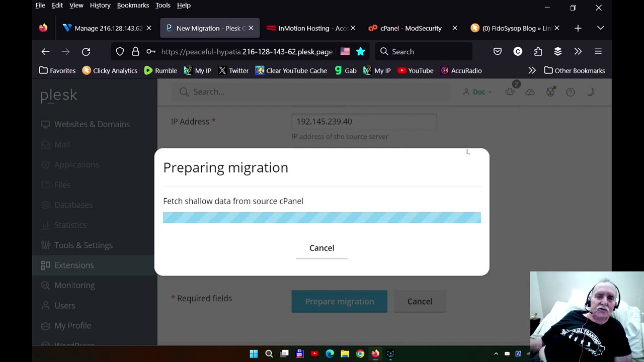Open the Favorites bookmarks folder

click(57, 70)
